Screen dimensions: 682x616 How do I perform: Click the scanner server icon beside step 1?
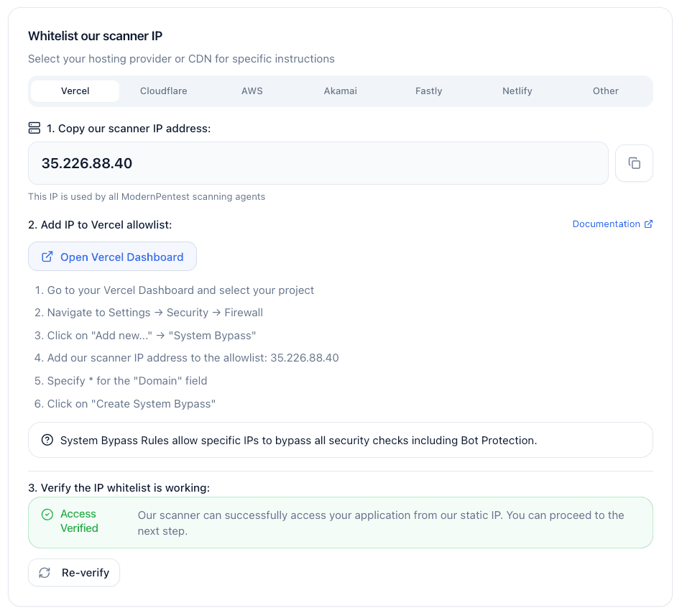[x=34, y=127]
